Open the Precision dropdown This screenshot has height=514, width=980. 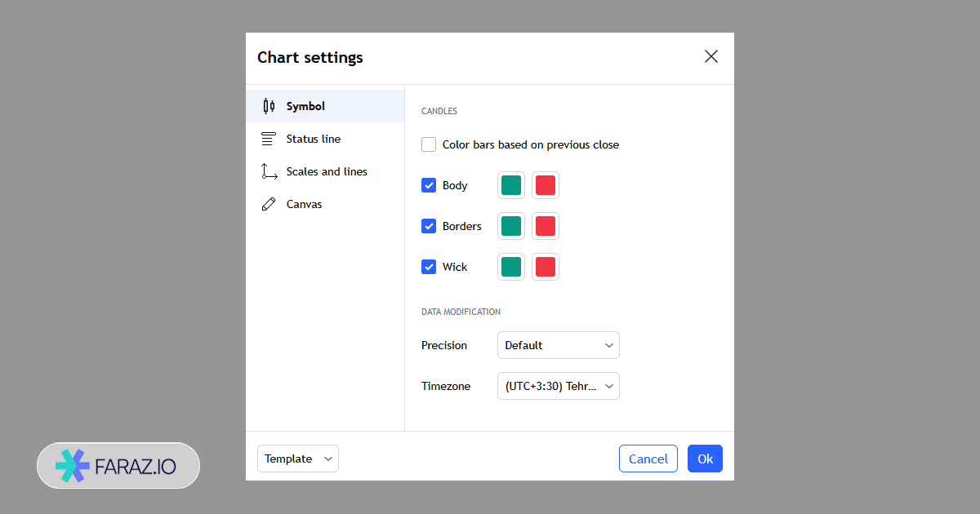(558, 345)
